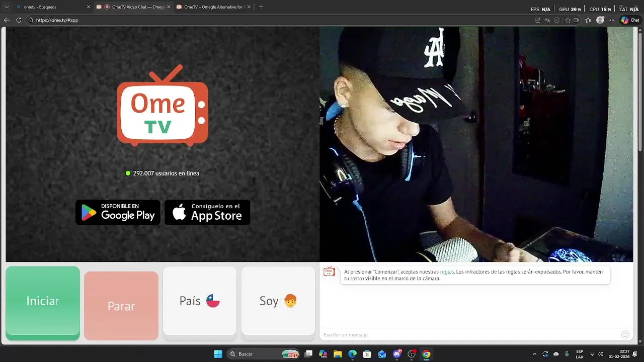644x362 pixels.
Task: Go back to the previous page
Action: pyautogui.click(x=7, y=20)
